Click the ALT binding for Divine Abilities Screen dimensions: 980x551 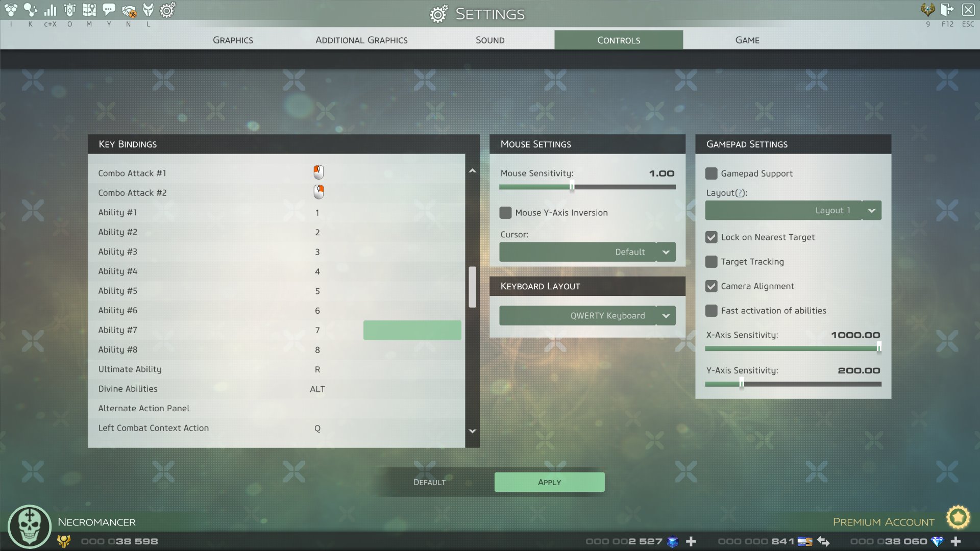pos(317,389)
